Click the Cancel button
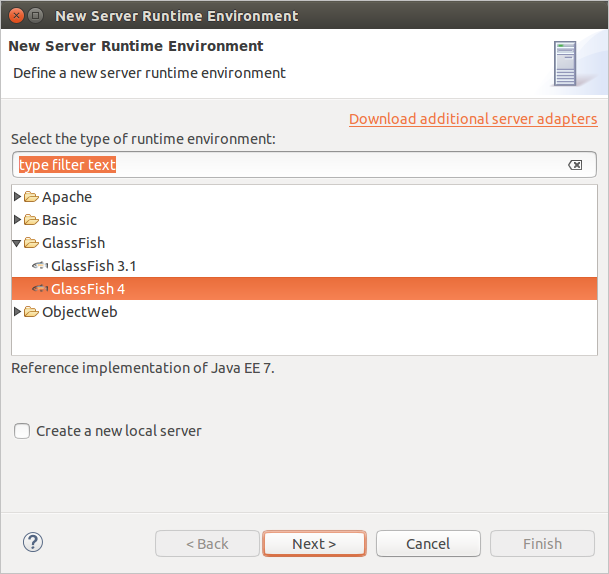Viewport: 609px width, 574px height. pos(428,544)
